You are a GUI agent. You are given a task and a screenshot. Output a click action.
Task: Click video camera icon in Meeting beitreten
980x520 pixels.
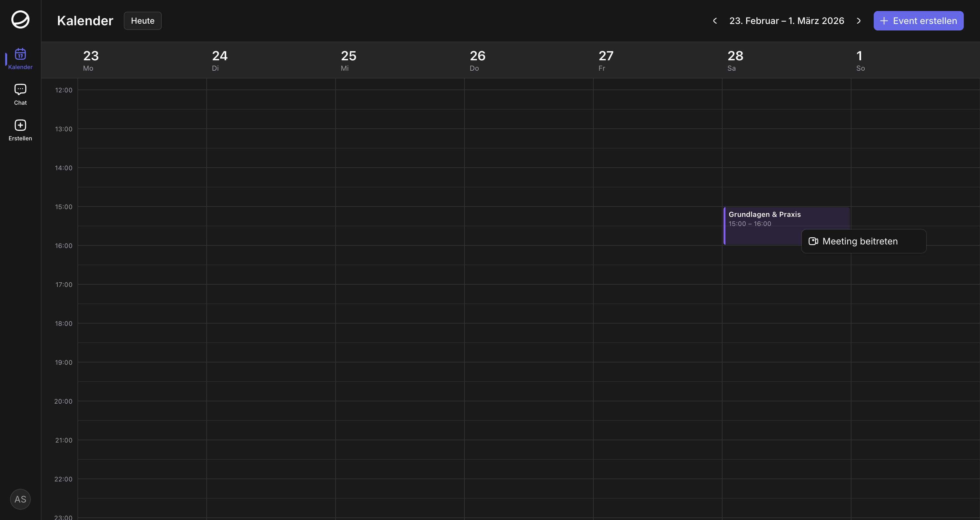click(813, 241)
